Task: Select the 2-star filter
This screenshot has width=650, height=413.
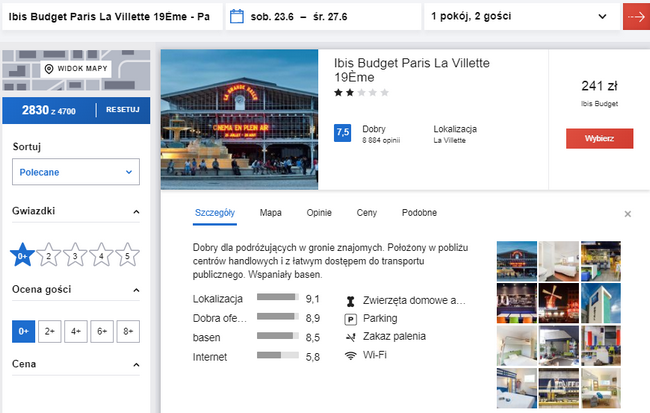Action: pos(49,255)
